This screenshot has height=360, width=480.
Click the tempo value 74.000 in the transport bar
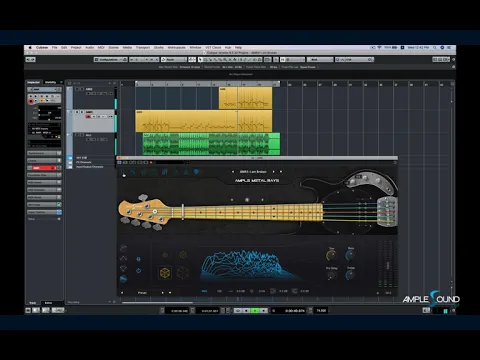coord(321,311)
